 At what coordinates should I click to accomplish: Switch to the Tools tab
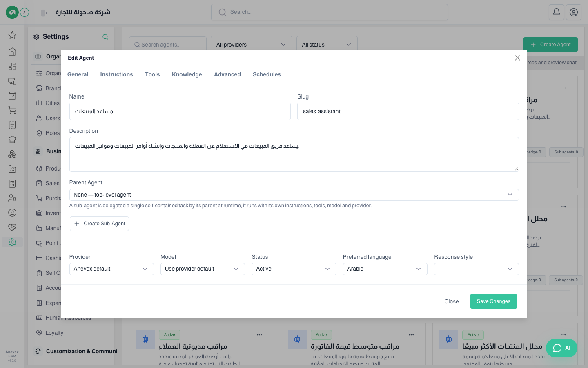coord(152,74)
